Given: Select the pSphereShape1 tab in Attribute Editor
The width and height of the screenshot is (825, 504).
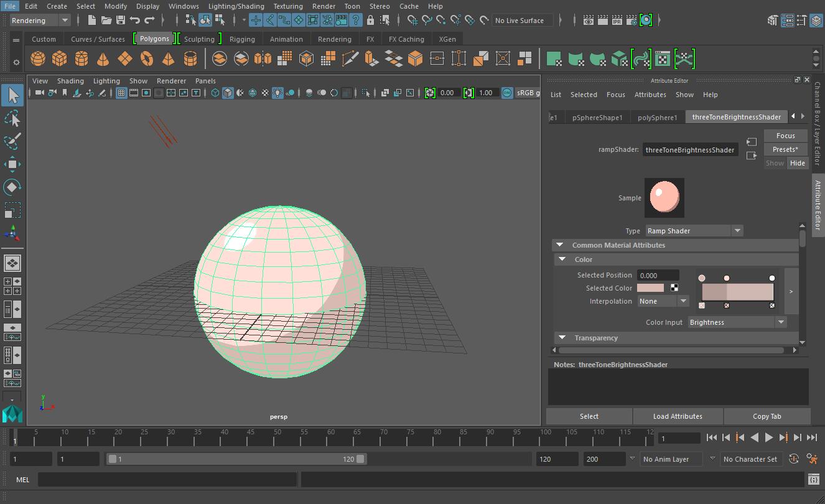Looking at the screenshot, I should 597,117.
